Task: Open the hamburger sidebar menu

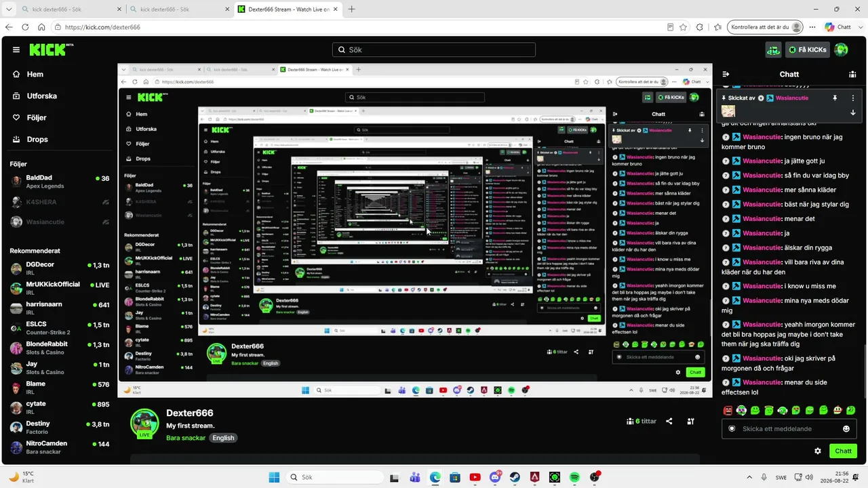Action: point(16,49)
